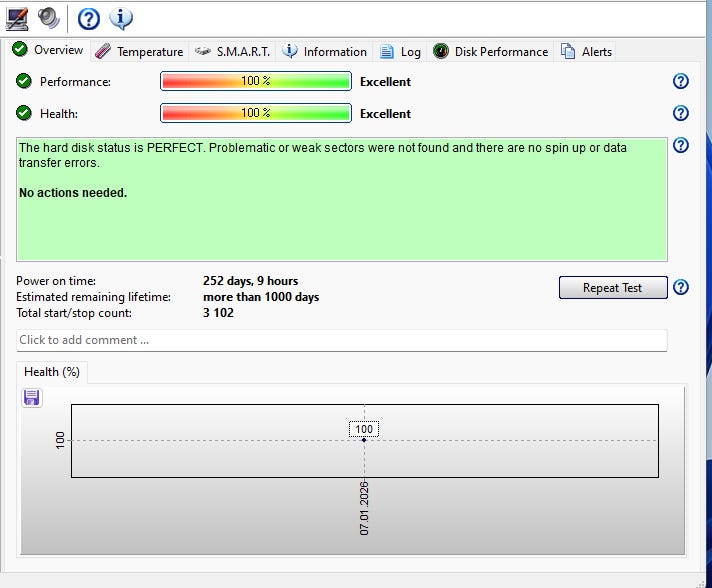Open the about info bubble toolbar icon
Image resolution: width=712 pixels, height=588 pixels.
(x=121, y=19)
